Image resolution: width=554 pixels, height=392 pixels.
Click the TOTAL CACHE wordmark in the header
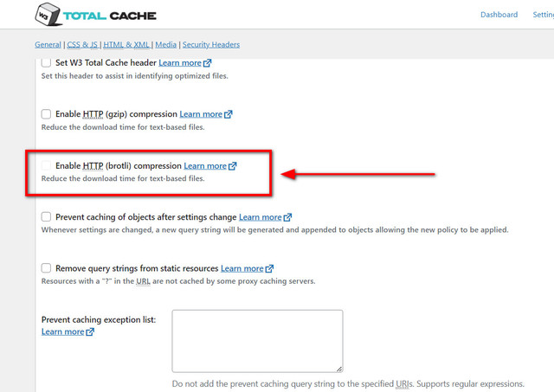pos(110,16)
